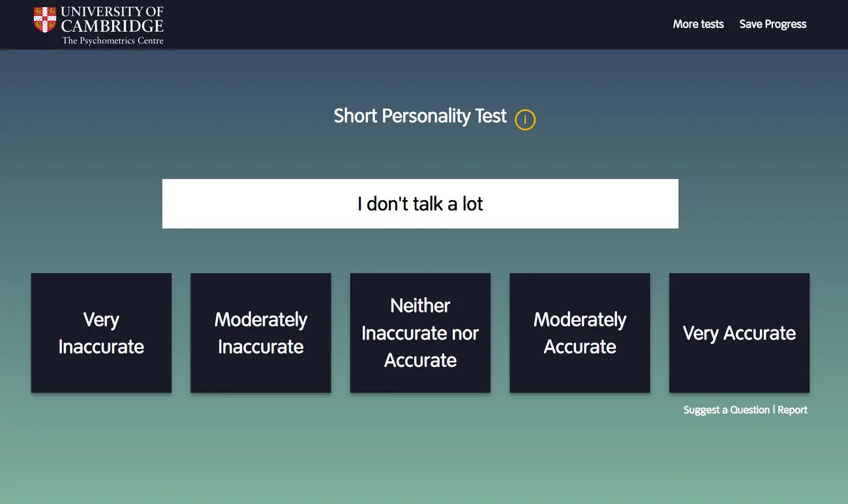The width and height of the screenshot is (848, 504).
Task: Pick Neither Inaccurate nor Accurate
Action: pos(420,333)
